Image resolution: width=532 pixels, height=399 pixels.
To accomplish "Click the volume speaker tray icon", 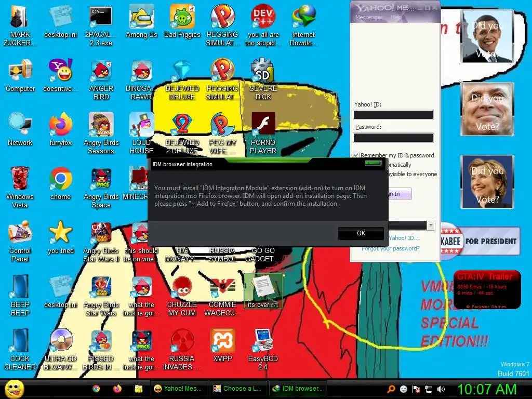I will pos(441,389).
